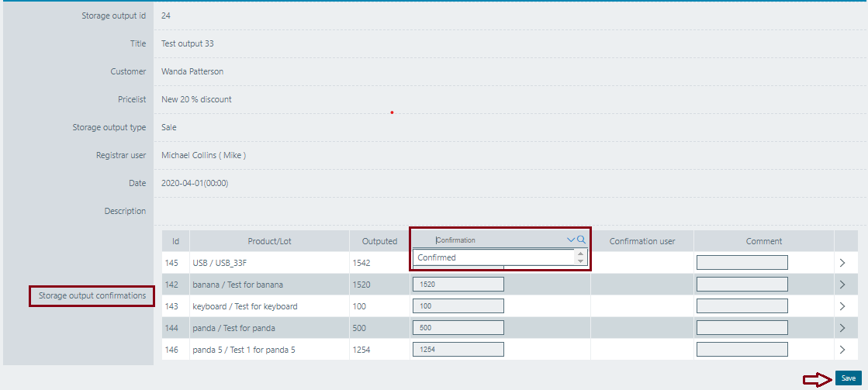The height and width of the screenshot is (390, 868).
Task: Click comment field for banana row
Action: click(x=742, y=285)
